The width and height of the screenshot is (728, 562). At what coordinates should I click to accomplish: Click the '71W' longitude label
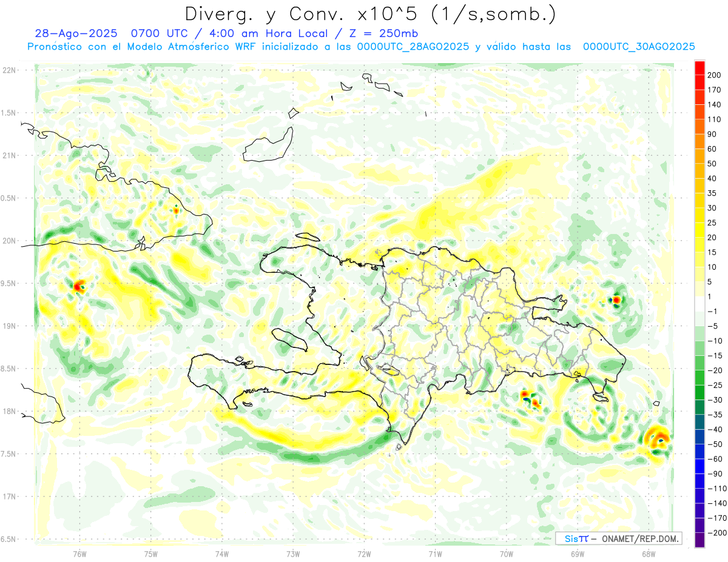(x=435, y=553)
